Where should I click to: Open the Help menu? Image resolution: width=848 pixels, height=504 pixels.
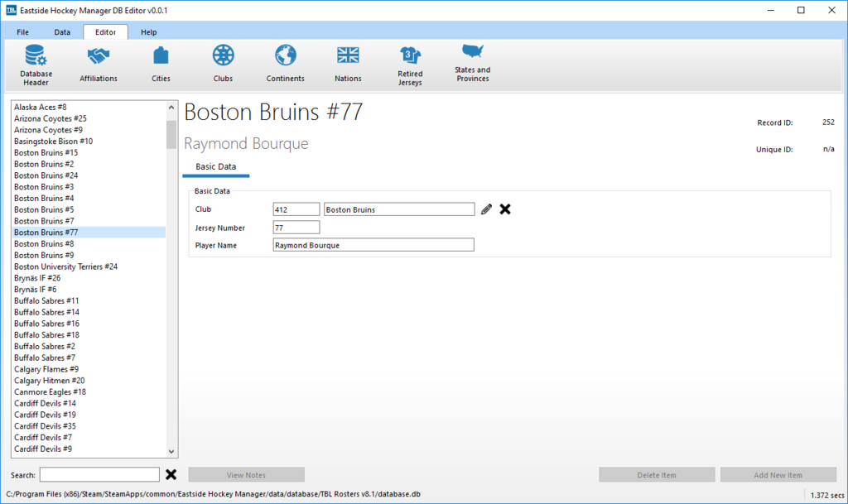pyautogui.click(x=149, y=32)
